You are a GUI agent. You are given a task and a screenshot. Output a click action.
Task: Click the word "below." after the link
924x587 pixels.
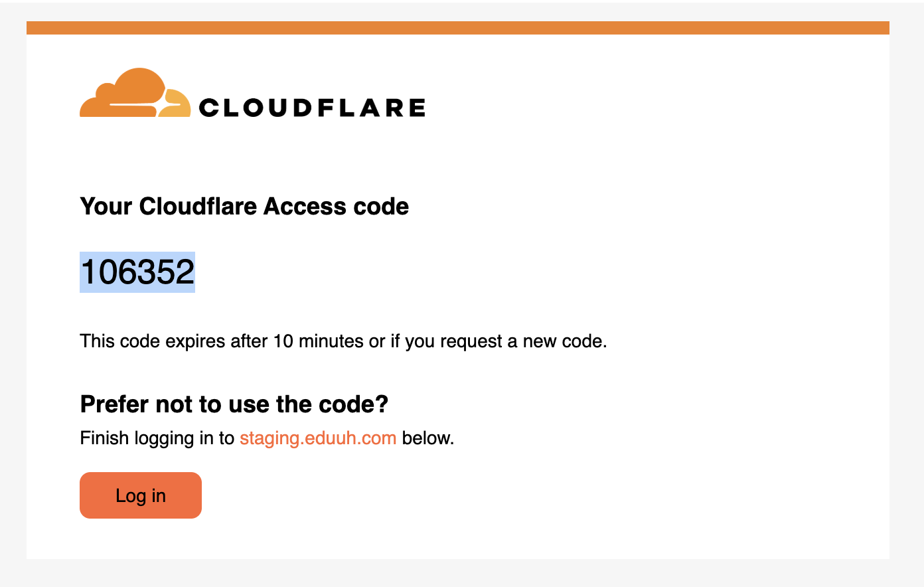click(428, 438)
